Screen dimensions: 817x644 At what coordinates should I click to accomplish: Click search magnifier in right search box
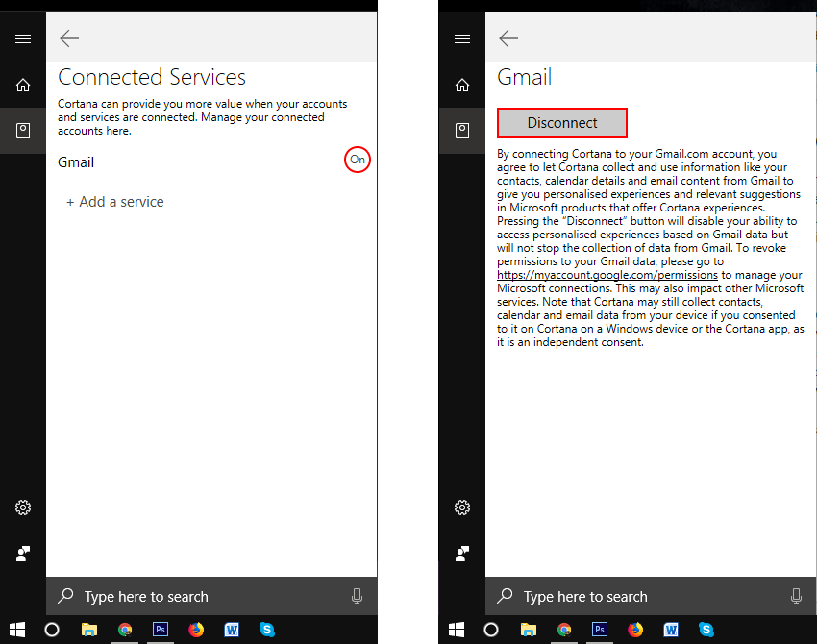[x=505, y=596]
